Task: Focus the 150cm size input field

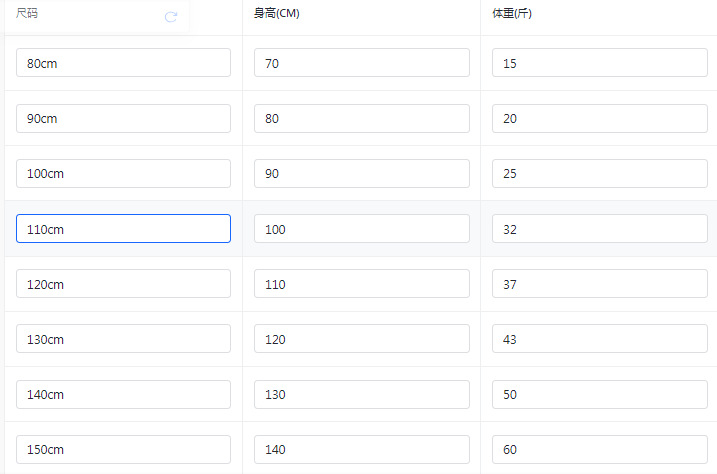Action: (123, 449)
